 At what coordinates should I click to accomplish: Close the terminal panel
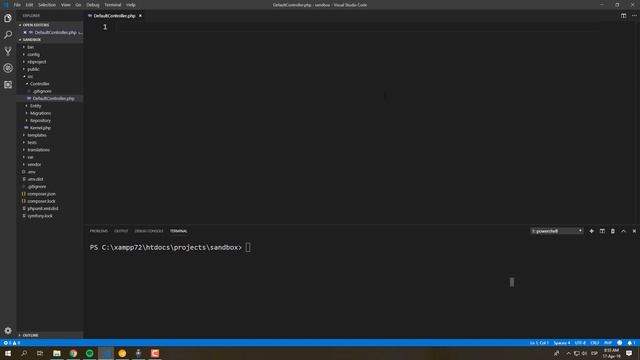[634, 231]
